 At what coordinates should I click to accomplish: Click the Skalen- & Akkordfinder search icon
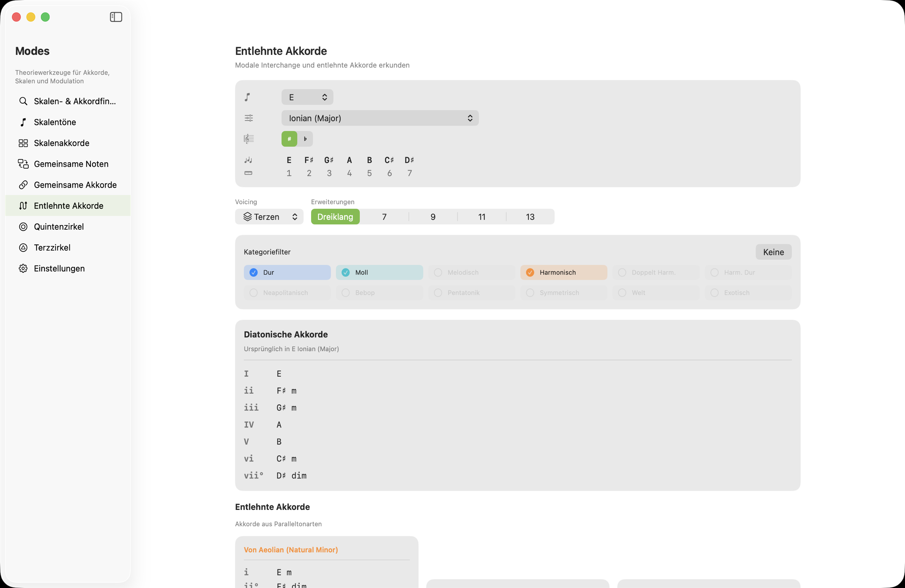pyautogui.click(x=23, y=101)
